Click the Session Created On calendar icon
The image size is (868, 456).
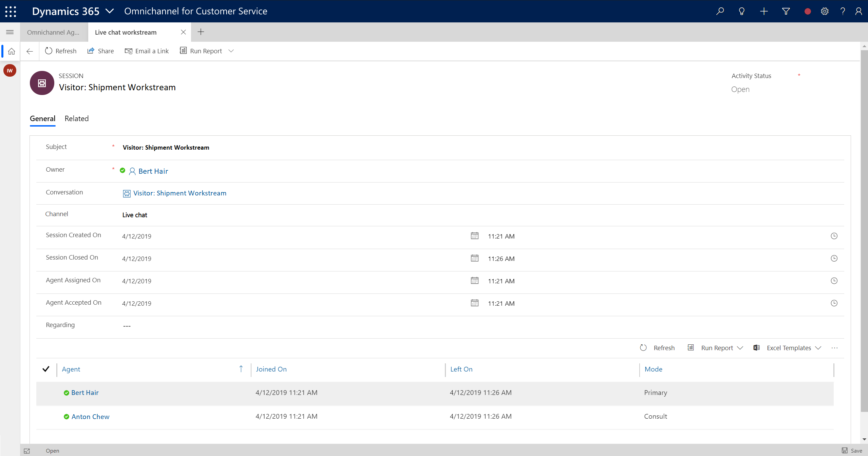474,236
